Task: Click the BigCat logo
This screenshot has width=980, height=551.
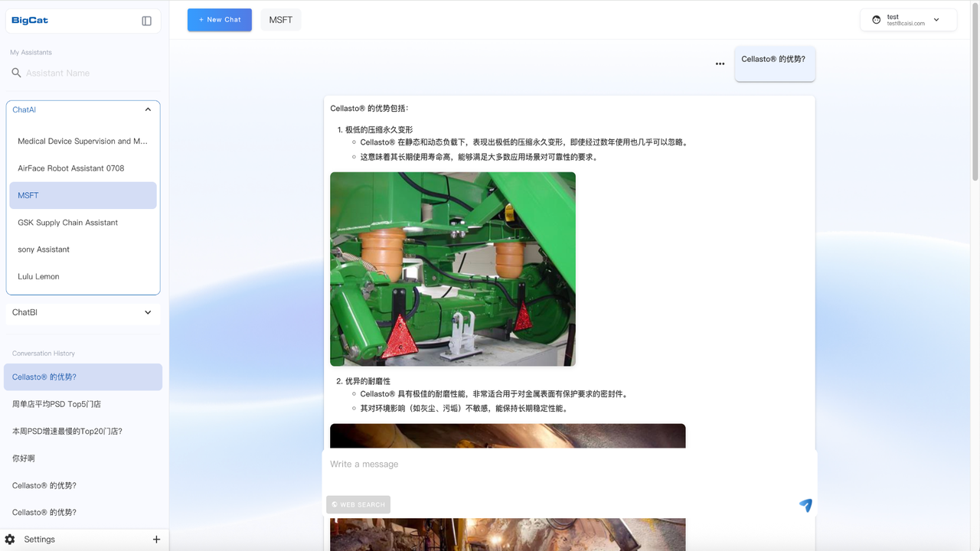Action: point(30,21)
